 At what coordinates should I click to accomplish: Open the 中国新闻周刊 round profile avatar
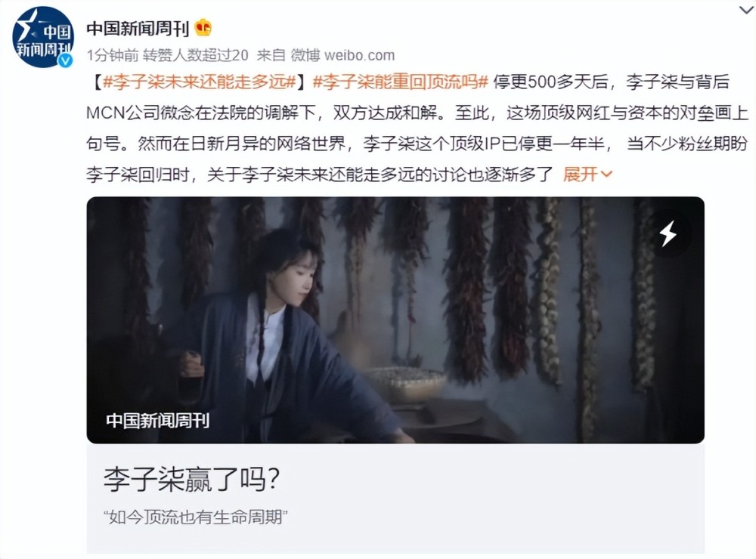[x=43, y=37]
